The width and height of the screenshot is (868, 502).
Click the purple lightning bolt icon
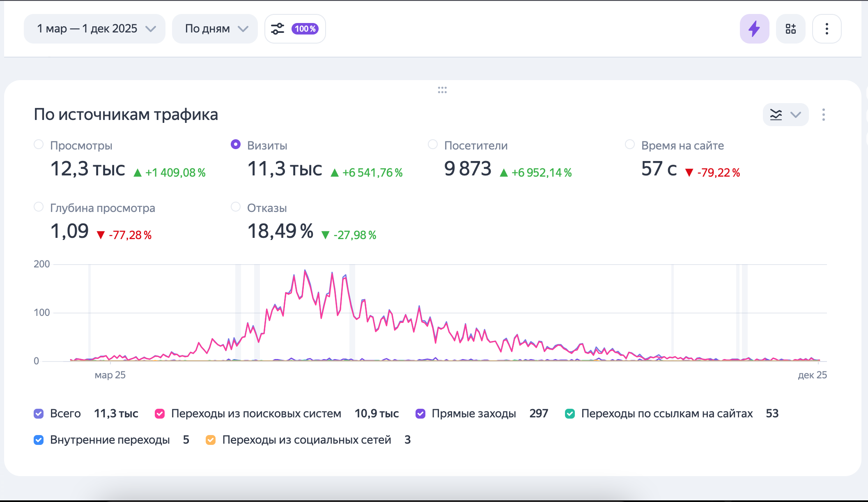[754, 29]
